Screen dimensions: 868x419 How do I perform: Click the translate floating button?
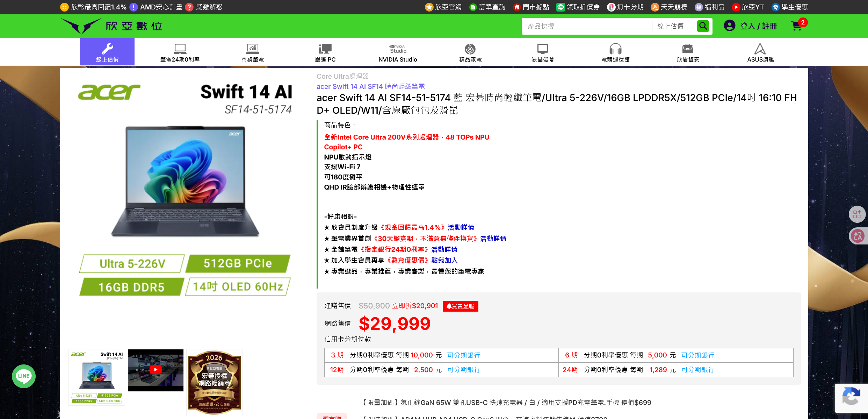[x=858, y=236]
